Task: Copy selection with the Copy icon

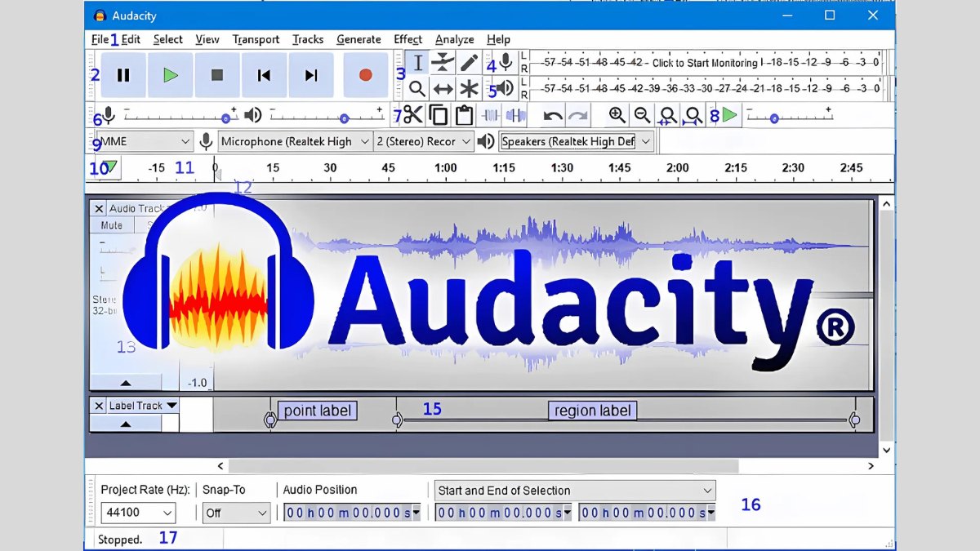Action: [x=439, y=115]
